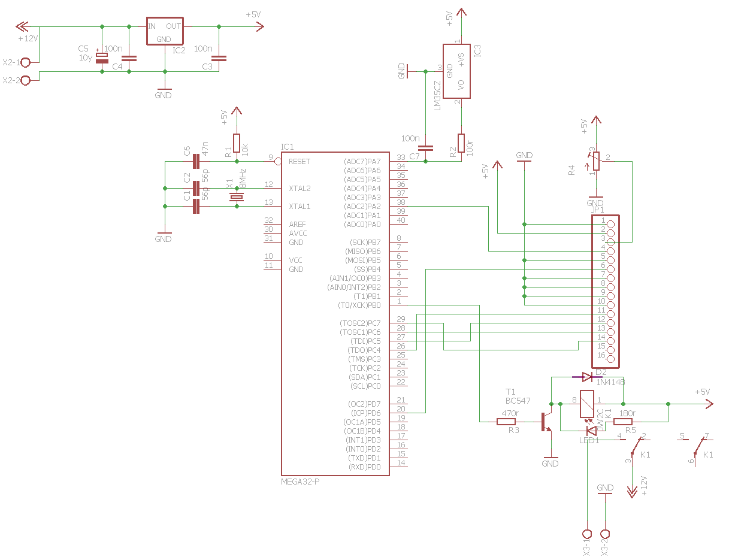Select the (SCK)PB7 pin label
This screenshot has width=729, height=560.
[365, 243]
